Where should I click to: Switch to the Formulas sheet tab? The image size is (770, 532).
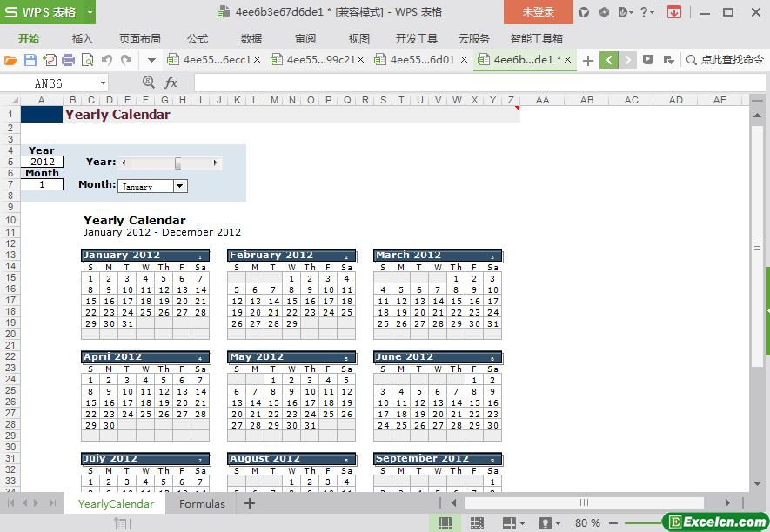point(202,503)
